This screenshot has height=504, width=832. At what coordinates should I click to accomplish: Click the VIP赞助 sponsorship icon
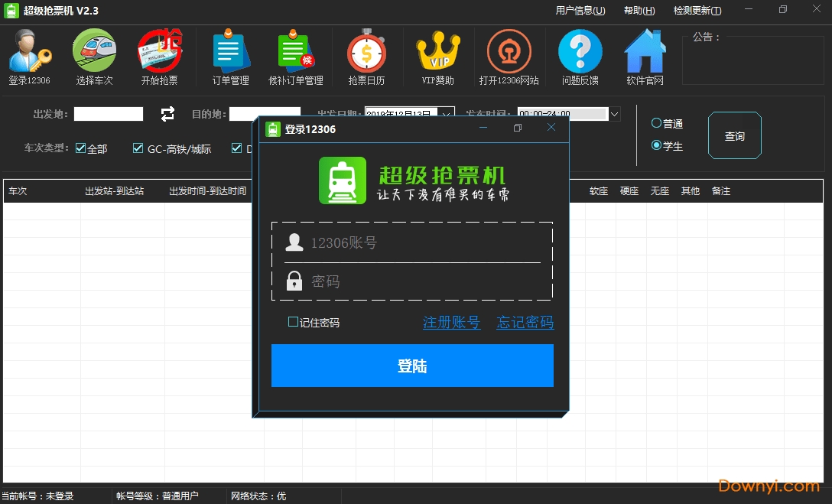pos(437,54)
